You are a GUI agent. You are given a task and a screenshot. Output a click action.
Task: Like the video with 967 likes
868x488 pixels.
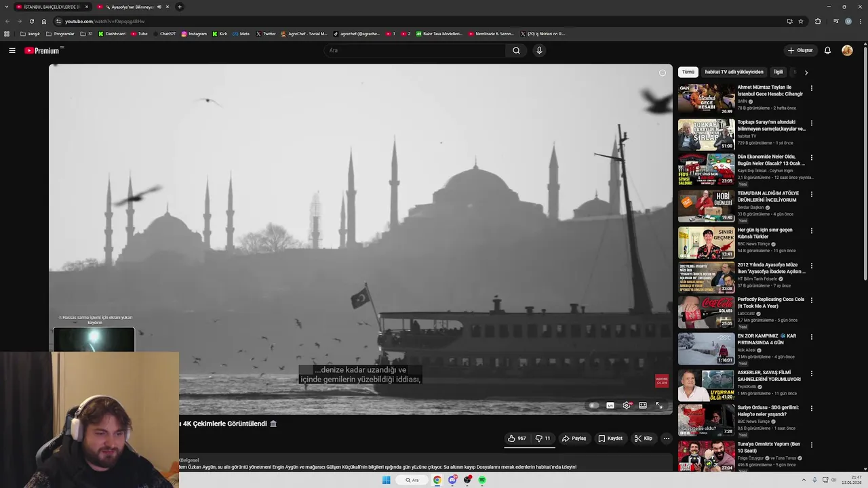pyautogui.click(x=517, y=439)
